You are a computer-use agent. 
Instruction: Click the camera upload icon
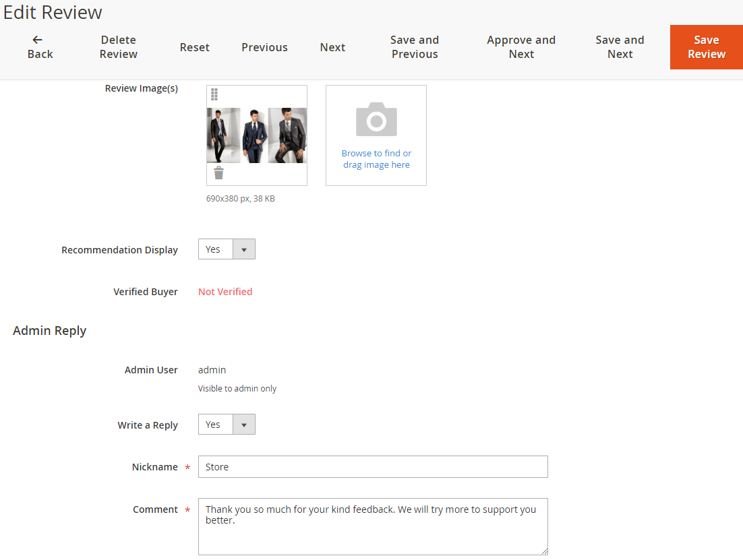[x=376, y=120]
